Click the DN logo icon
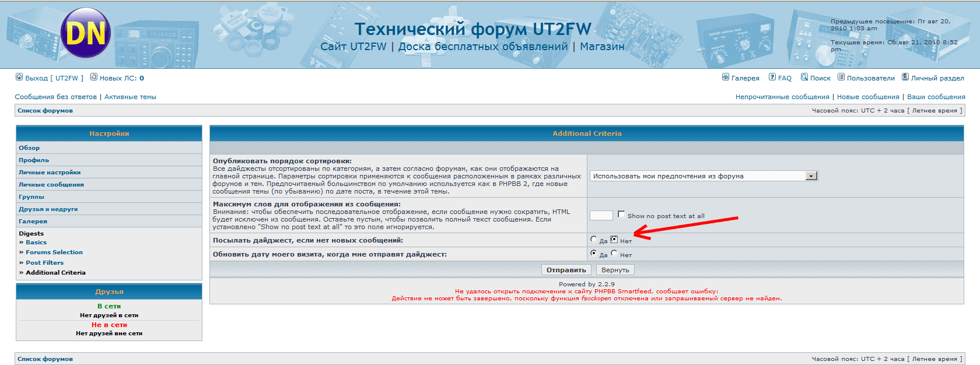980x365 pixels. click(x=86, y=33)
